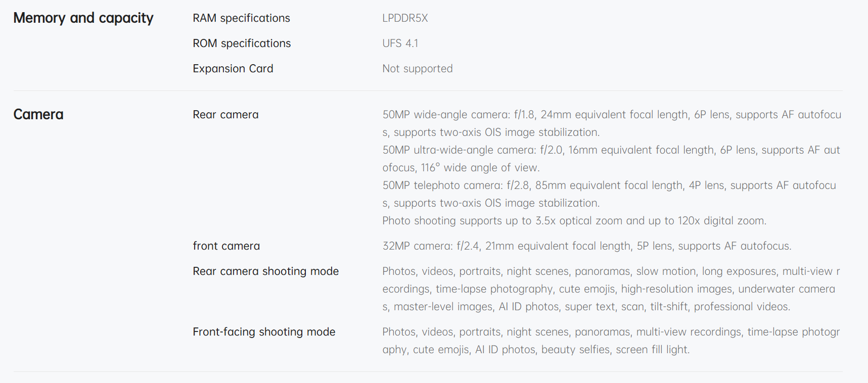Click the Camera section heading
The width and height of the screenshot is (868, 383).
click(x=38, y=115)
